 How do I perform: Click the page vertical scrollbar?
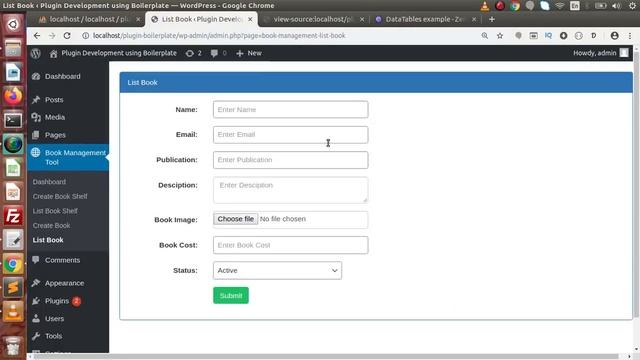pyautogui.click(x=636, y=184)
